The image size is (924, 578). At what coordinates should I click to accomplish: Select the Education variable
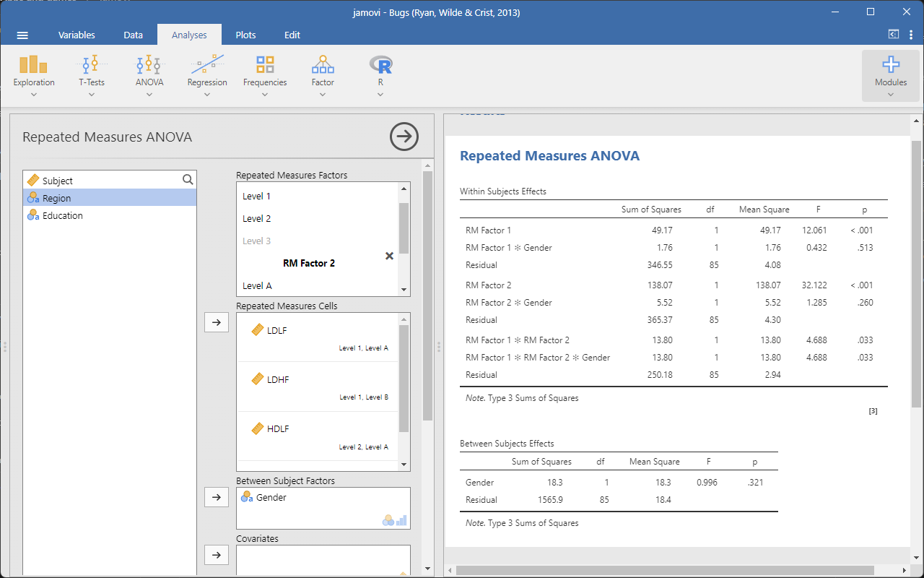coord(110,215)
